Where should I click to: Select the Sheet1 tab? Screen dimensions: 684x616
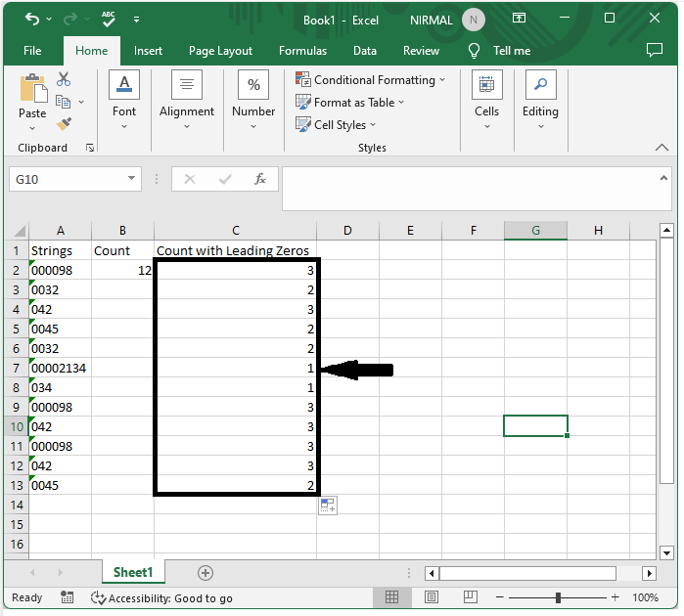tap(133, 572)
